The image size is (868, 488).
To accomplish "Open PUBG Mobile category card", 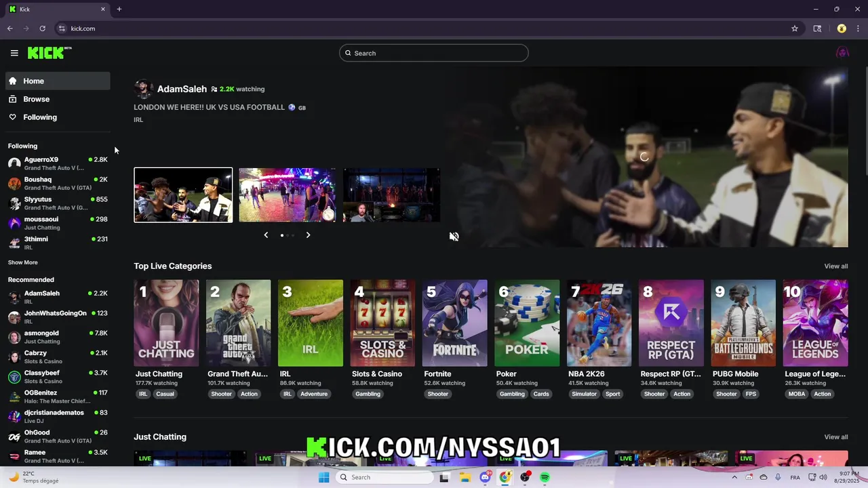I will [x=743, y=323].
